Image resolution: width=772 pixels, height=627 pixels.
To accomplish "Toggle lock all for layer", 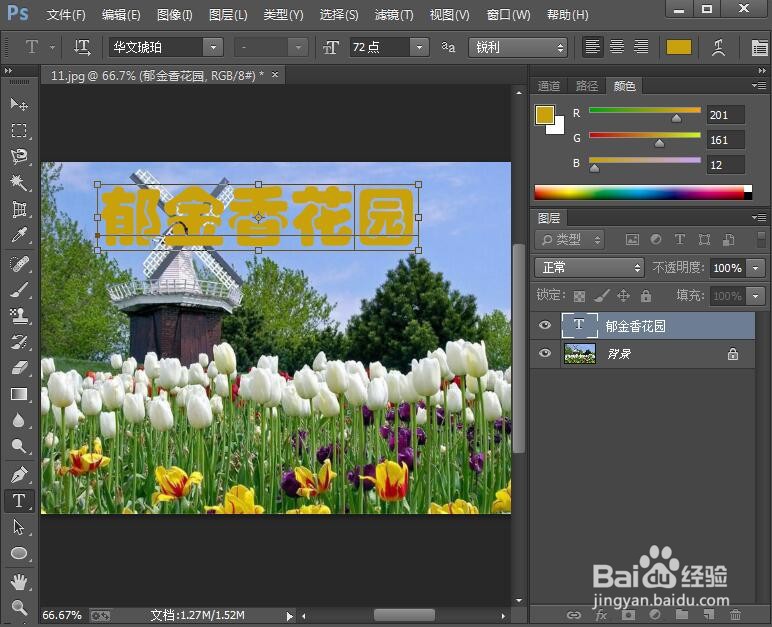I will click(x=645, y=296).
